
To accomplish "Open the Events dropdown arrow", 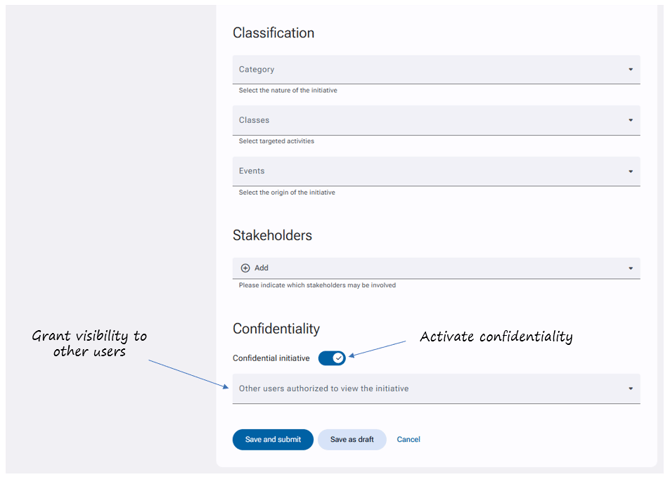I will tap(631, 171).
